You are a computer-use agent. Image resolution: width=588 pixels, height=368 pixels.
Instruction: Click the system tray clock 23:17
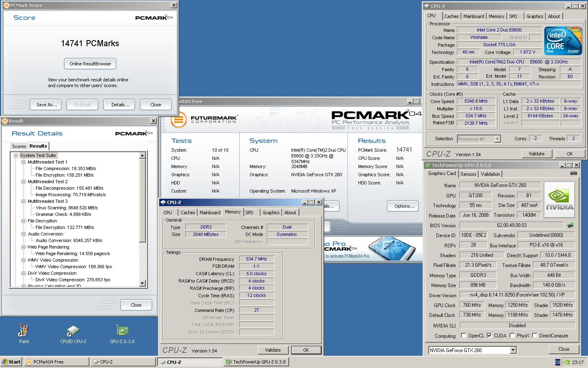(x=578, y=362)
